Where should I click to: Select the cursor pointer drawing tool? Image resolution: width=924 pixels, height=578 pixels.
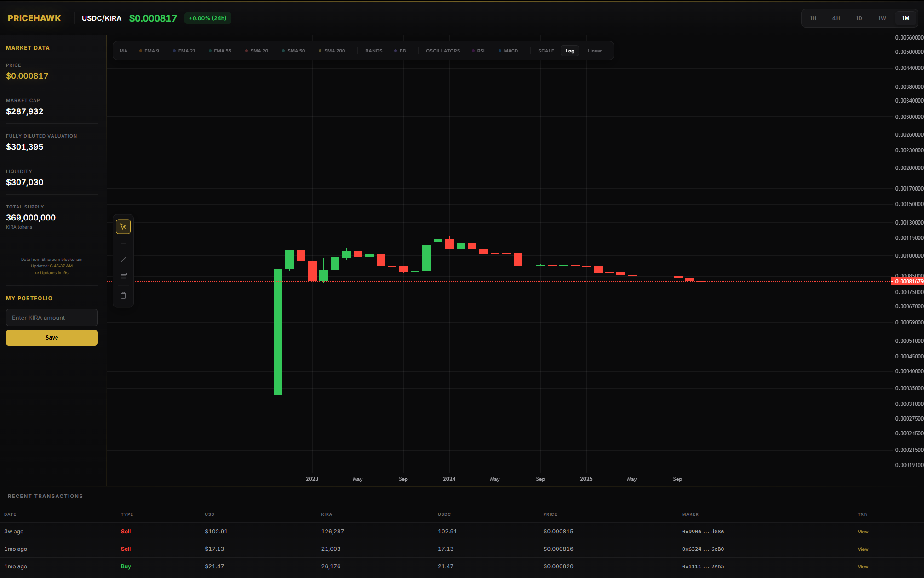pyautogui.click(x=123, y=226)
